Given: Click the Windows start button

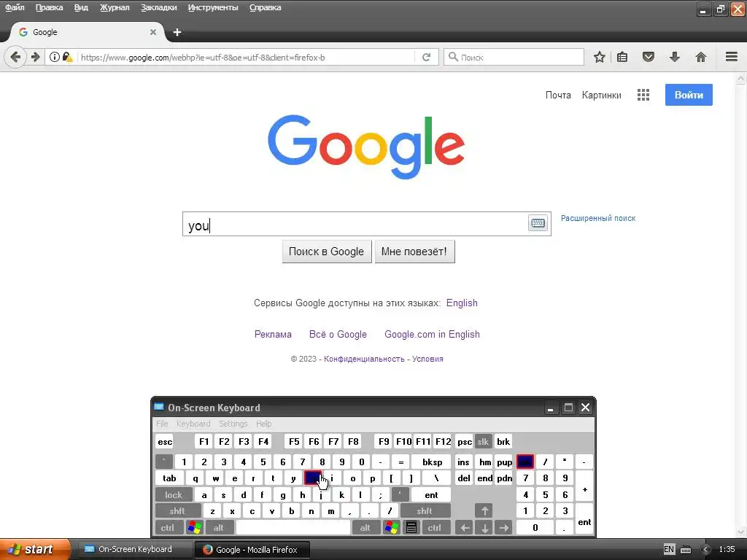Looking at the screenshot, I should [x=34, y=550].
